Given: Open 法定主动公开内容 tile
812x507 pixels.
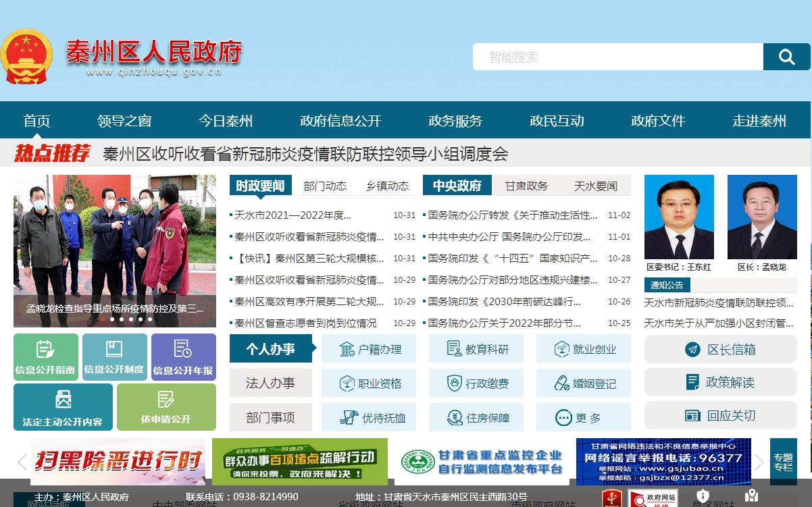Looking at the screenshot, I should pyautogui.click(x=63, y=407).
